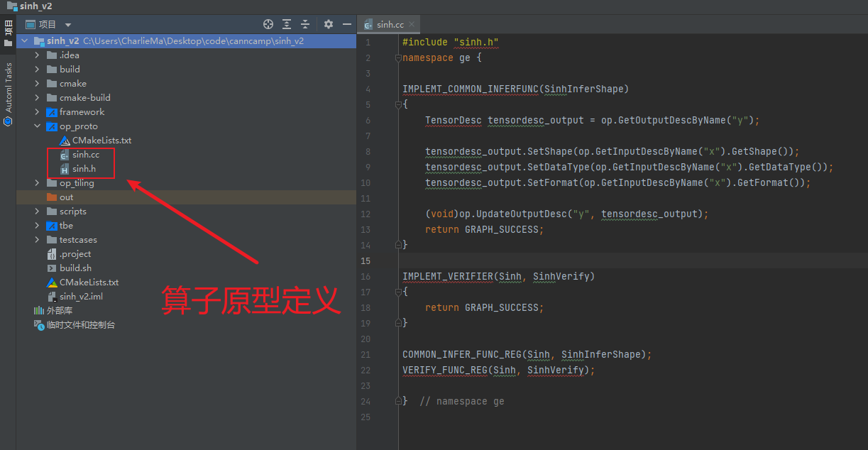This screenshot has height=450, width=868.
Task: Click the cmake-build folder icon
Action: pos(52,98)
